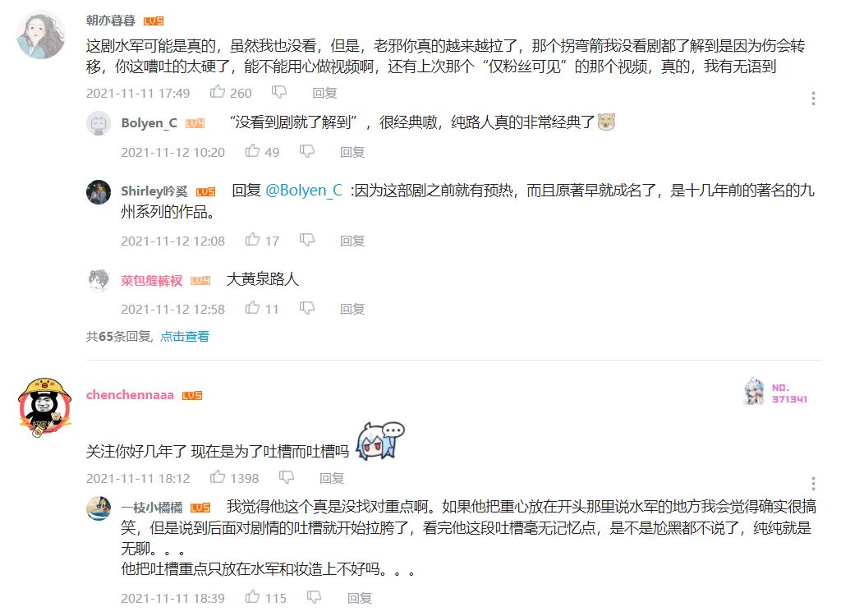Like Shirley吟奚's reply with 17 likes
This screenshot has width=841, height=616.
pos(252,239)
